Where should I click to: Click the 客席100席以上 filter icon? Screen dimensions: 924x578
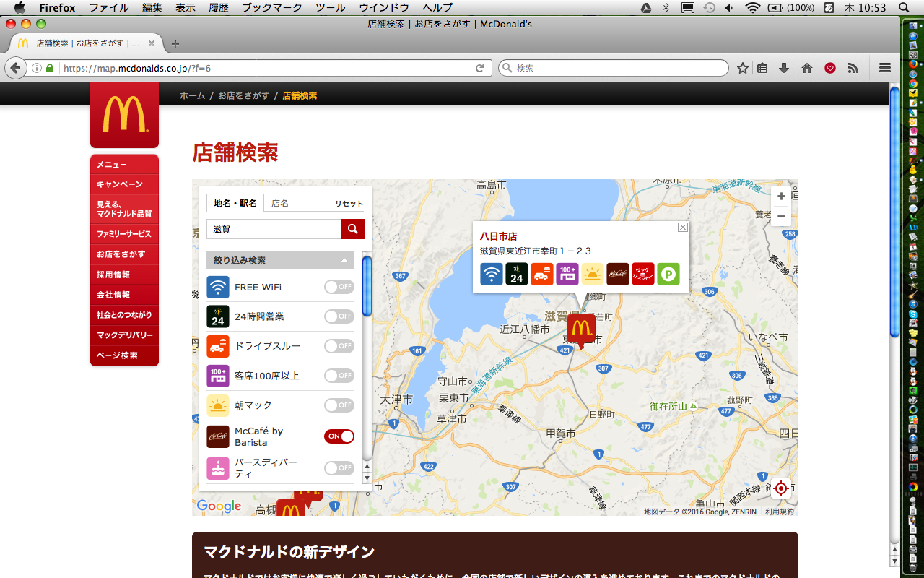coord(218,376)
